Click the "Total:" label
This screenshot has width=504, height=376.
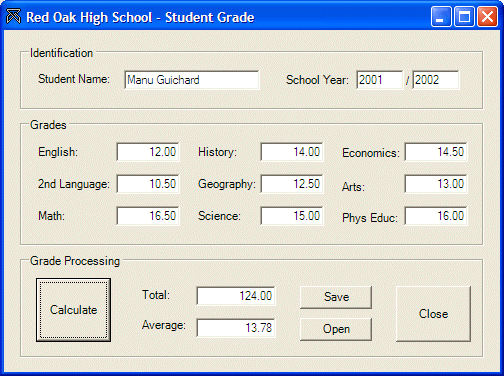click(x=156, y=295)
